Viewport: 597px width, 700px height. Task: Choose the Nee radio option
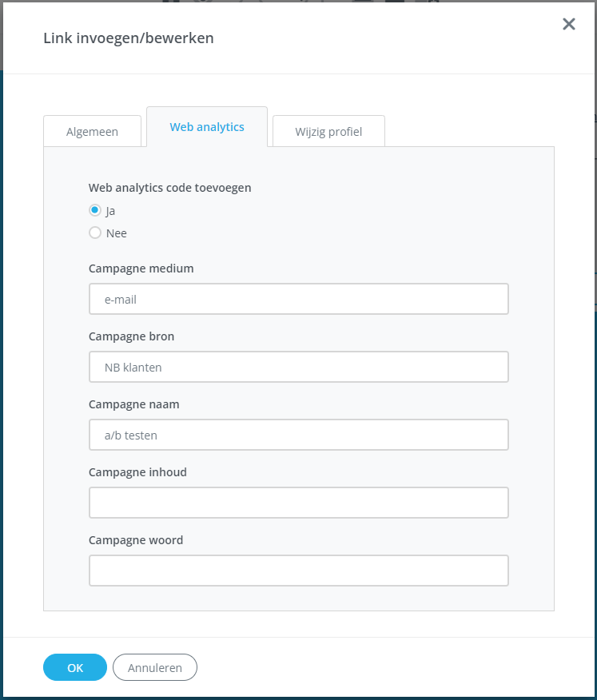click(x=95, y=233)
